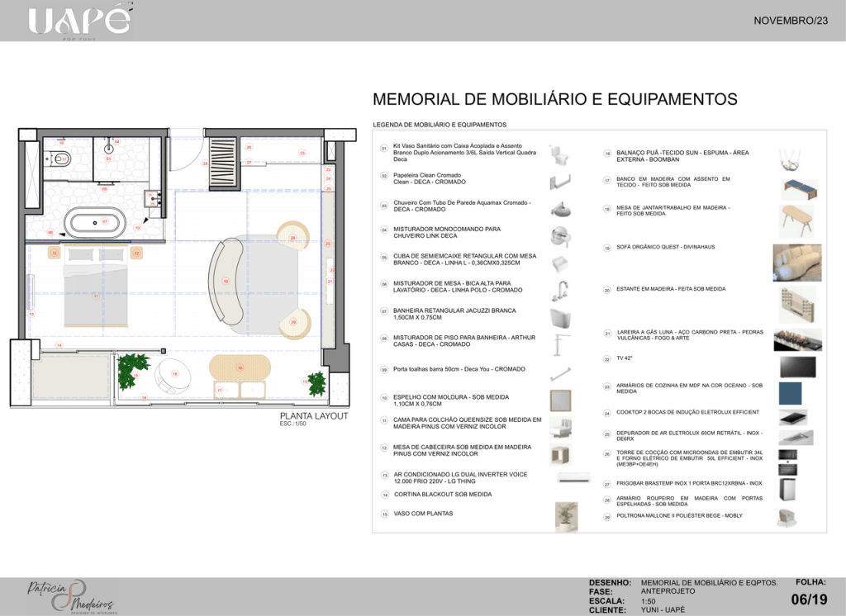Select the sheet number 06/19
Viewport: 846px width, 616px height.
point(810,599)
